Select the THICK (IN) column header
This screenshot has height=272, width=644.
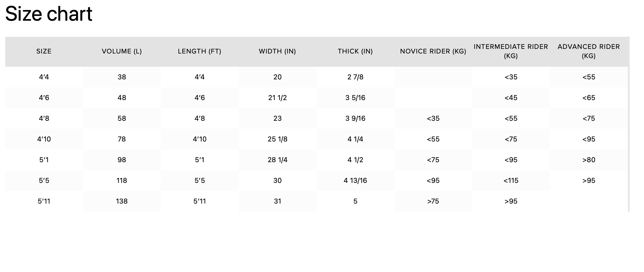pos(355,51)
